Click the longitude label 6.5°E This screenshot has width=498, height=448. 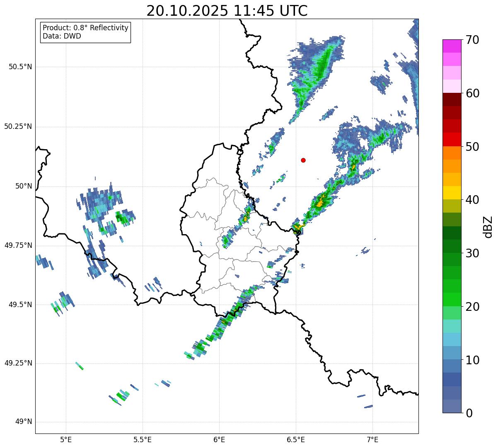296,440
